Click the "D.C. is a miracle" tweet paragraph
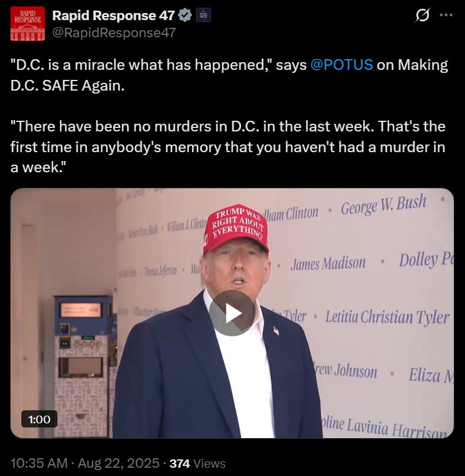 (229, 75)
